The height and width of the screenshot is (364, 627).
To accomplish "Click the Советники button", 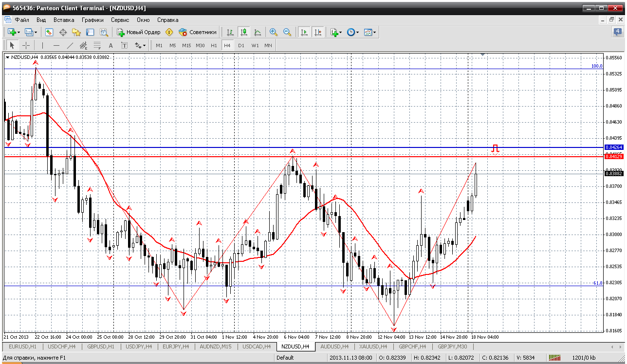I will coord(198,32).
